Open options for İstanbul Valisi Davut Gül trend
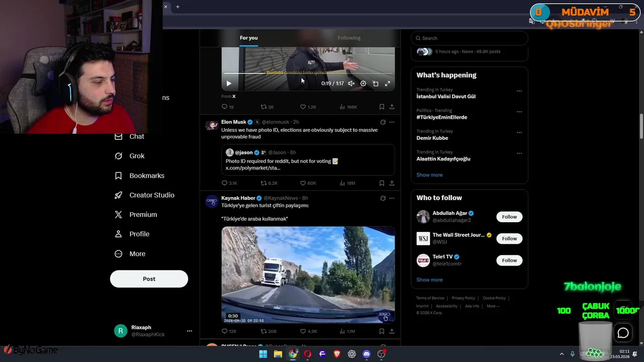Viewport: 644px width, 362px height. point(519,91)
